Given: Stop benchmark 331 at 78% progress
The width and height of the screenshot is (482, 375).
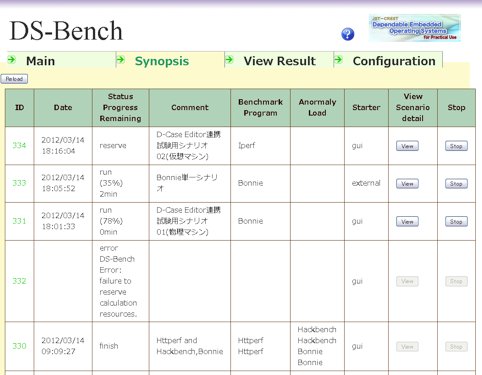Looking at the screenshot, I should click(x=456, y=222).
